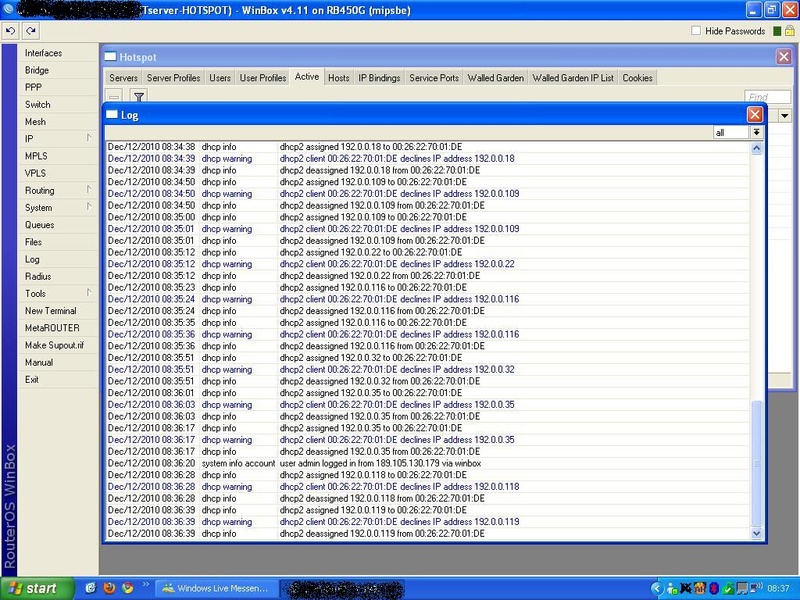Viewport: 800px width, 600px height.
Task: Click the green status square indicator
Action: (x=777, y=31)
